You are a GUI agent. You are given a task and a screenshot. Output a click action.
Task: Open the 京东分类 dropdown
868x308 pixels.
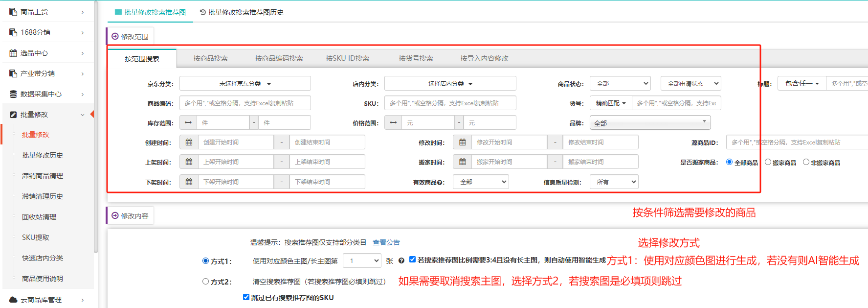(x=245, y=84)
